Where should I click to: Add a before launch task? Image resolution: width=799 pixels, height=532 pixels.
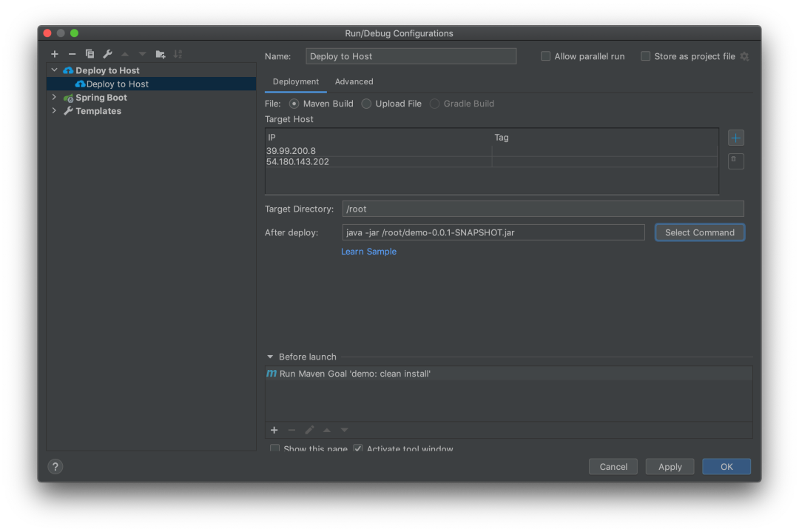274,430
